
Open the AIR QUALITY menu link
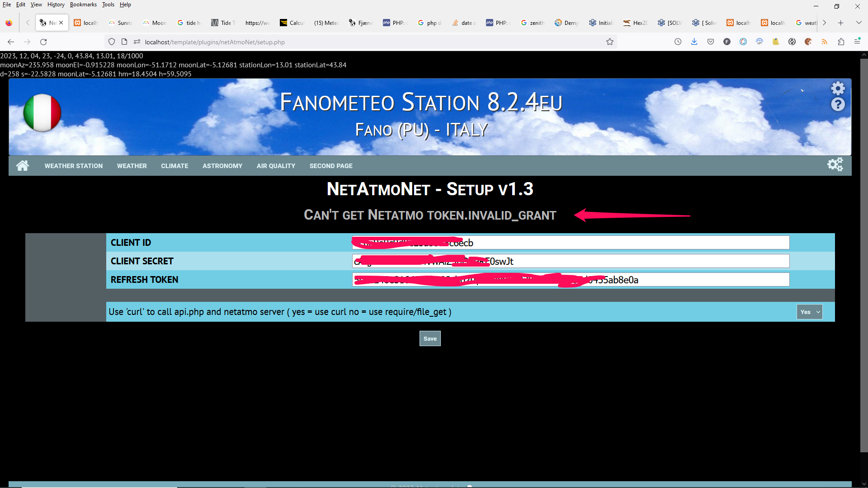point(276,166)
